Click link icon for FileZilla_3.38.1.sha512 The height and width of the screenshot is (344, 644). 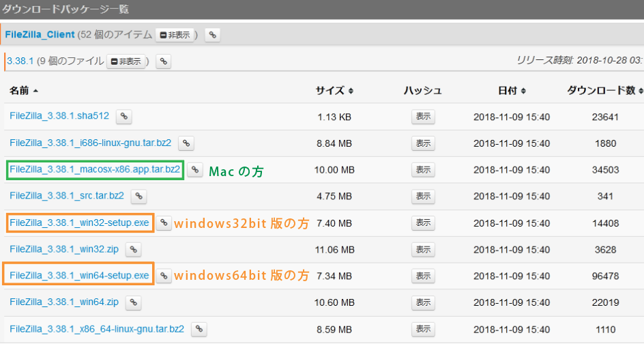123,117
